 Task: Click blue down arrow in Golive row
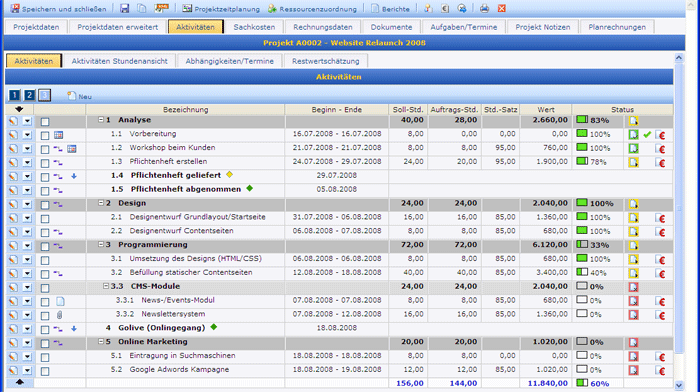(74, 329)
